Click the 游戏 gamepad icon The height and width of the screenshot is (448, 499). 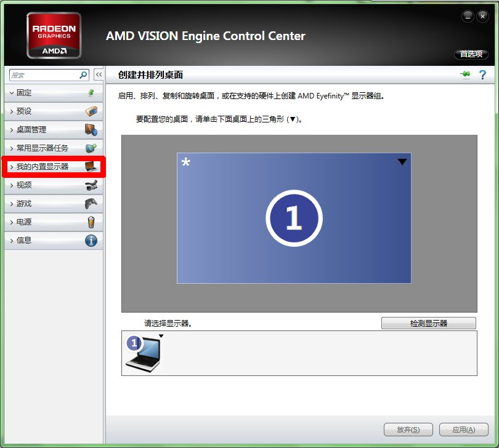[x=91, y=204]
